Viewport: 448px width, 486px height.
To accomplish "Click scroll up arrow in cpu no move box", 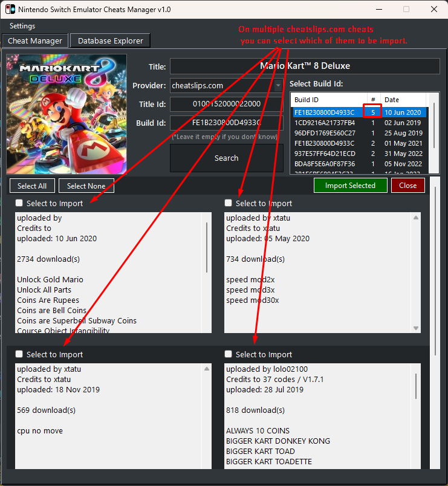I will click(207, 369).
